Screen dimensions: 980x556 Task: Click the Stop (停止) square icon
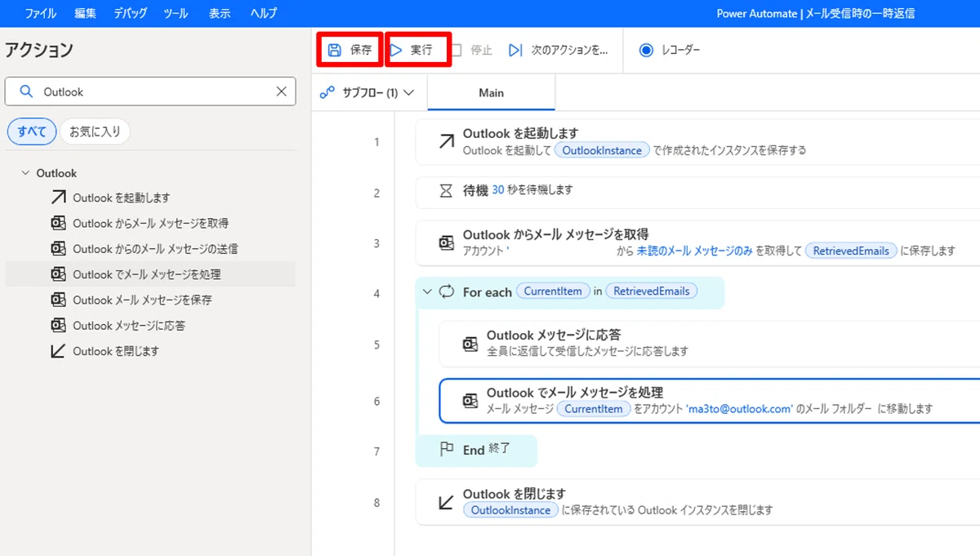point(456,50)
